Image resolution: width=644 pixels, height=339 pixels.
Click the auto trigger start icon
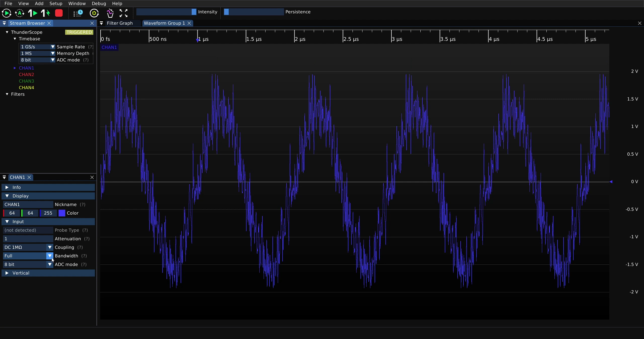20,13
